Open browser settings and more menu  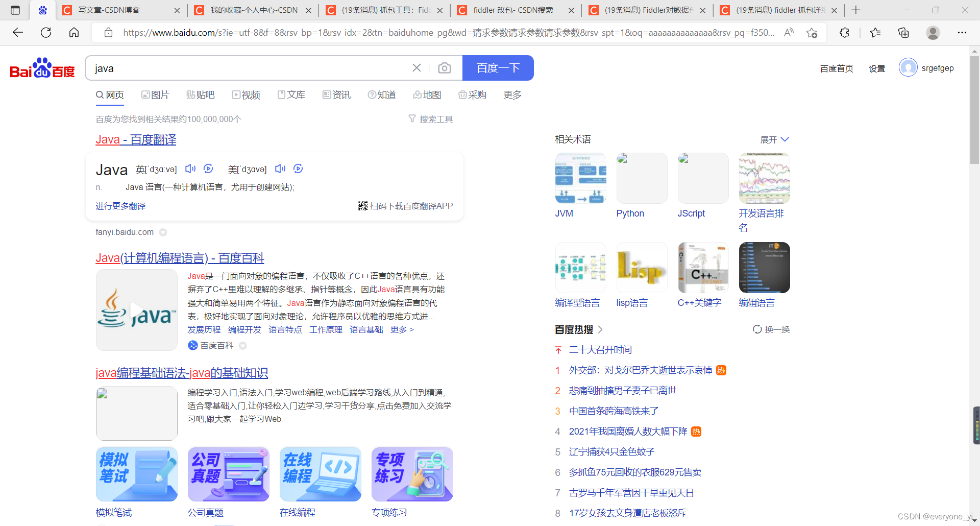pos(962,33)
